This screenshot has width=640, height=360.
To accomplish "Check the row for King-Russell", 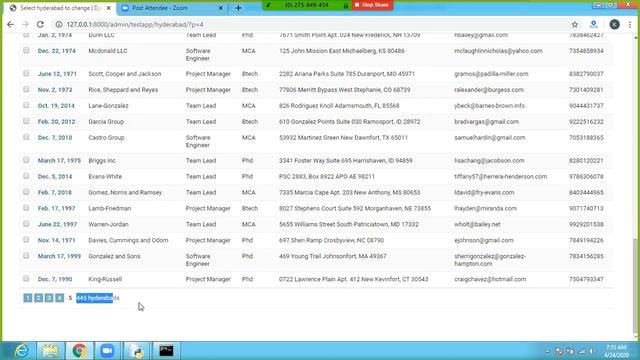I will 26,278.
